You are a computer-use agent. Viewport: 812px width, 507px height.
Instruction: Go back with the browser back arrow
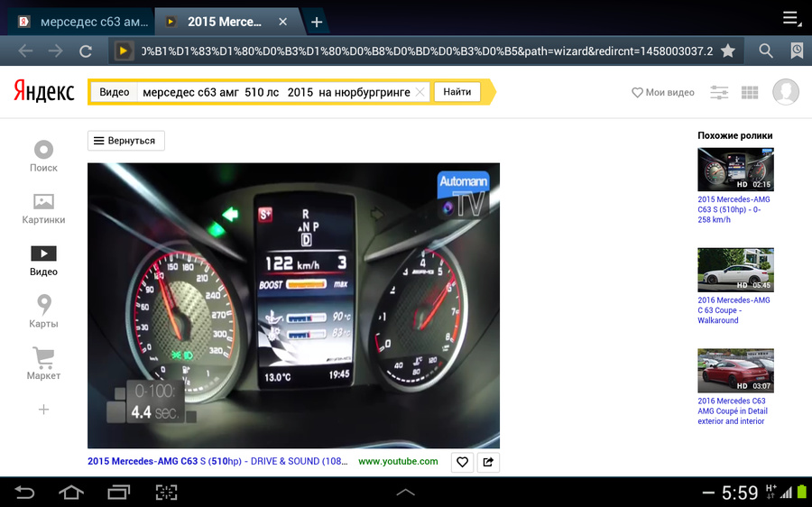click(x=25, y=51)
